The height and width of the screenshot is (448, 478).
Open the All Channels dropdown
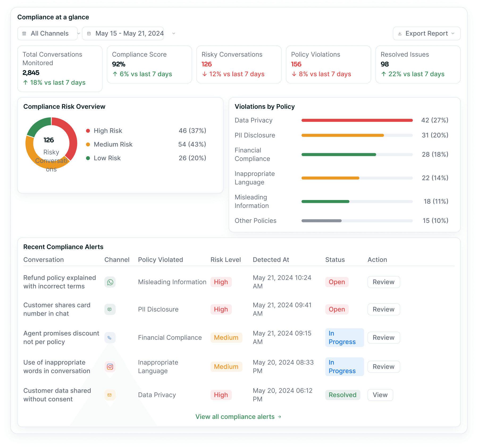(x=48, y=34)
